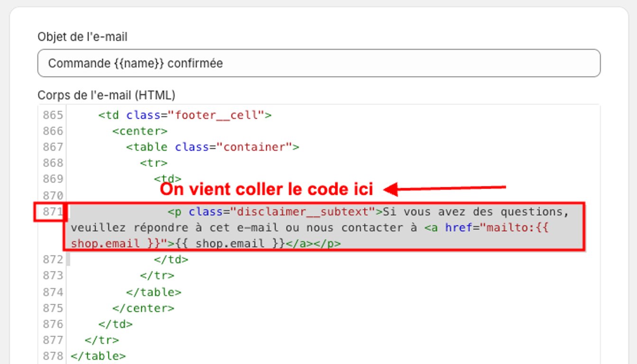Click the closing center tag on line 875

click(143, 308)
